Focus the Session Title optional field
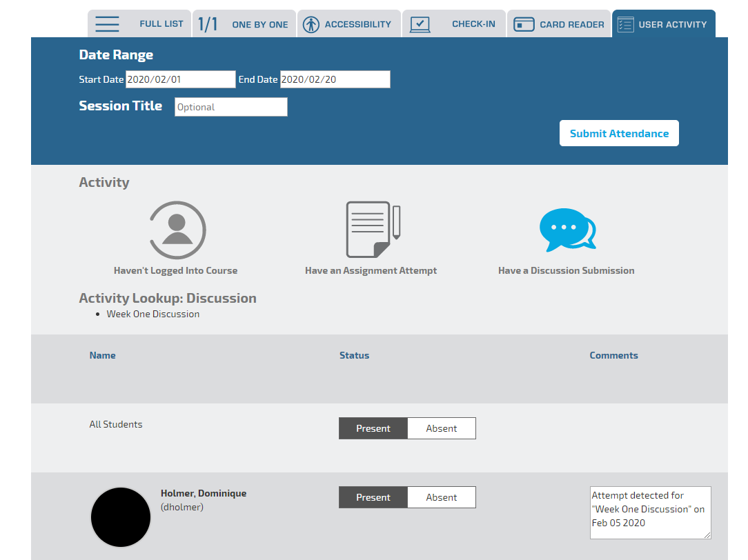Image resolution: width=748 pixels, height=560 pixels. 230,107
